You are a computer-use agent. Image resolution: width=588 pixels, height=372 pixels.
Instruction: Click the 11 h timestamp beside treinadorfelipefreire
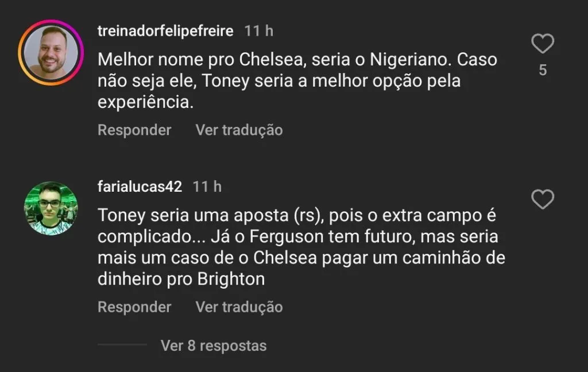click(259, 31)
